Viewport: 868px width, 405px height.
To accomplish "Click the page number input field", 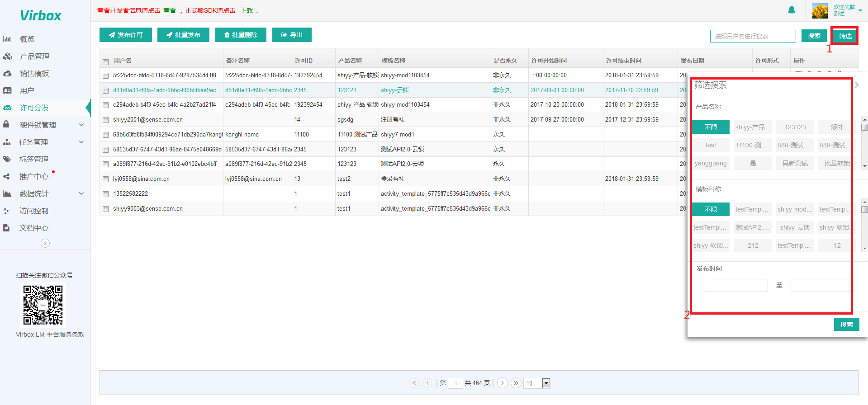I will [x=455, y=383].
